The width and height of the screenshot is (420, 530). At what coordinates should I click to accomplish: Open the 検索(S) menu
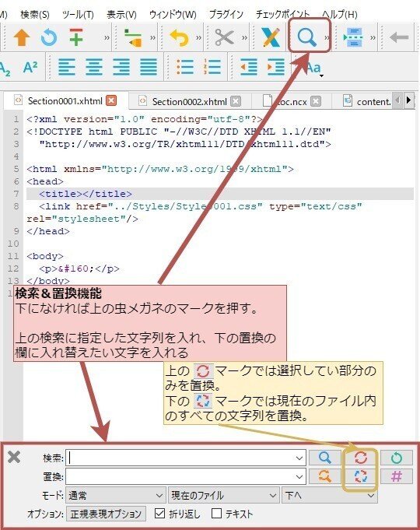click(35, 15)
